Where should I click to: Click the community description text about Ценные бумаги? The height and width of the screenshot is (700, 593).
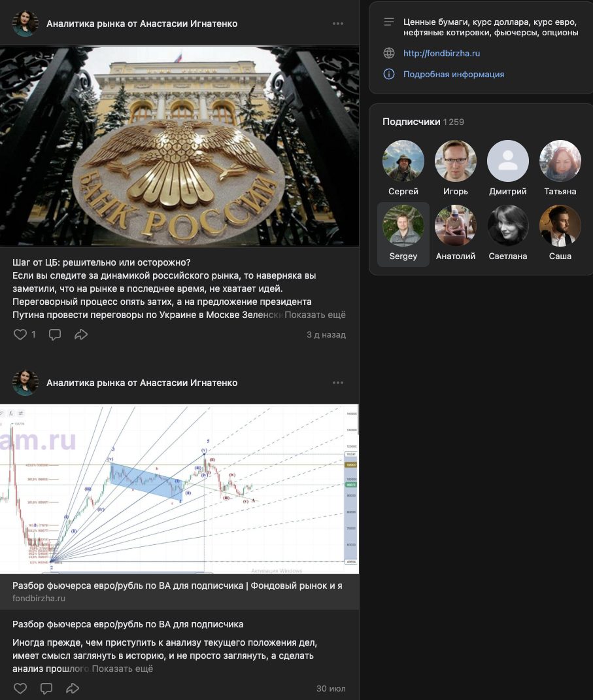coord(490,27)
